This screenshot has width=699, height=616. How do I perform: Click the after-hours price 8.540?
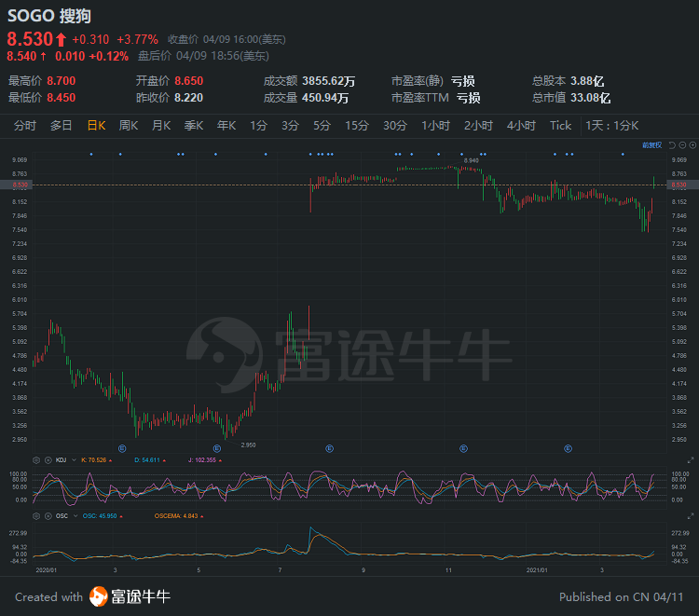point(21,56)
